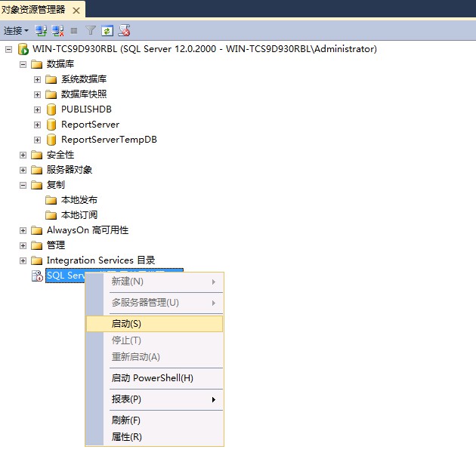The width and height of the screenshot is (476, 465).
Task: Expand the ReportServer database node
Action: coord(37,125)
